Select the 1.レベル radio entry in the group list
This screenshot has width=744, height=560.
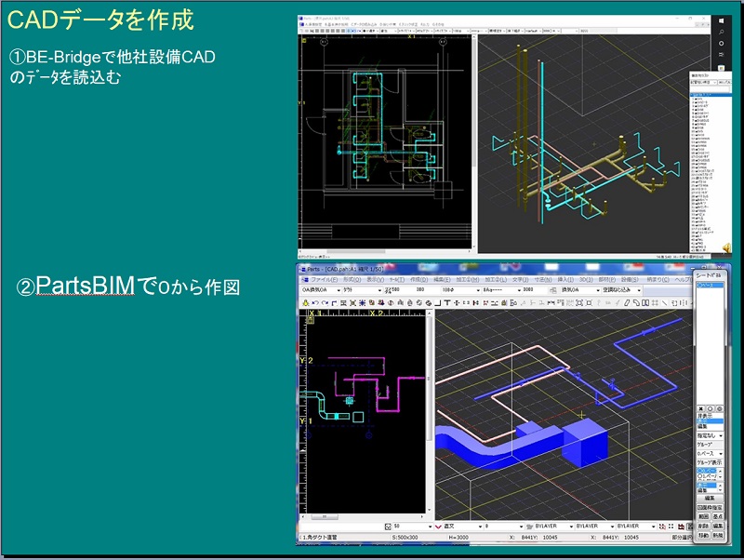[x=707, y=476]
